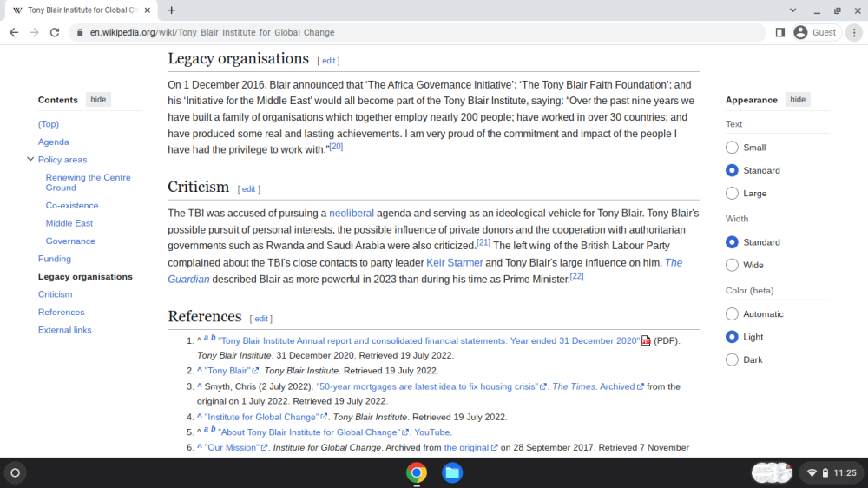
Task: Open the "Our Mission" reference link
Action: click(x=232, y=447)
